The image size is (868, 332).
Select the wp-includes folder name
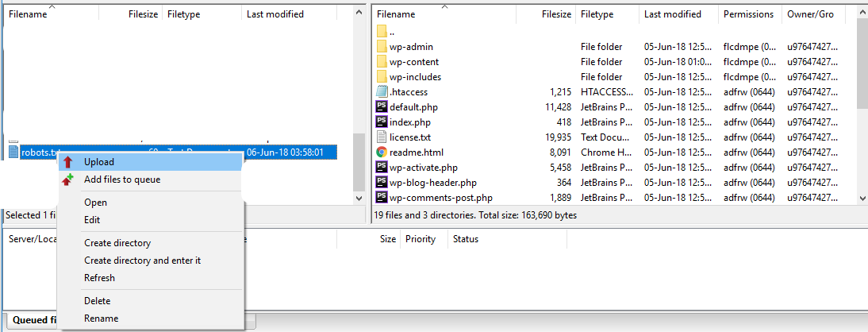click(415, 76)
